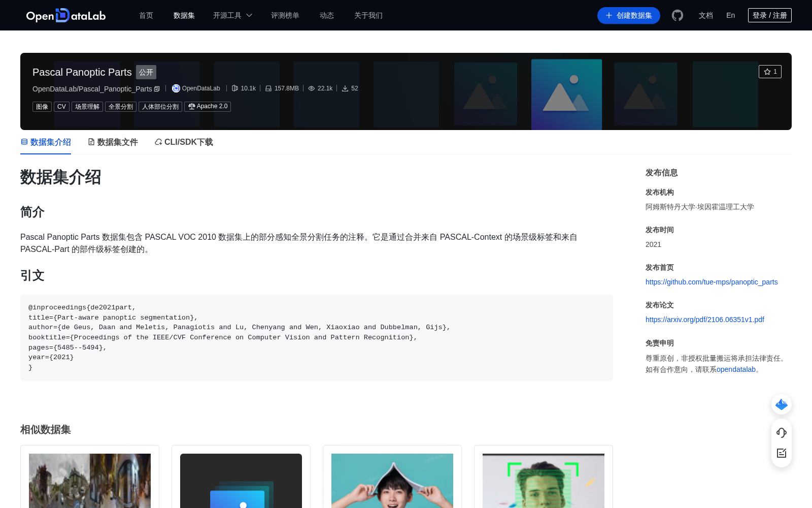
Task: Go to 首页 in navigation
Action: (x=146, y=15)
